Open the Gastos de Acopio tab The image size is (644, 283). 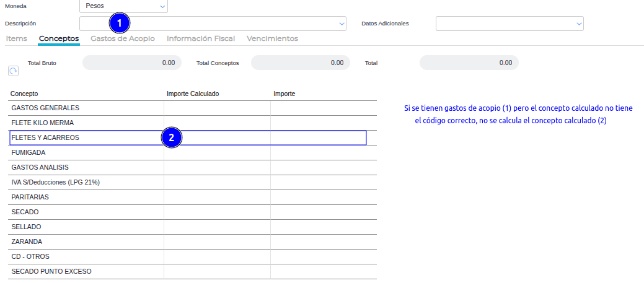(123, 38)
